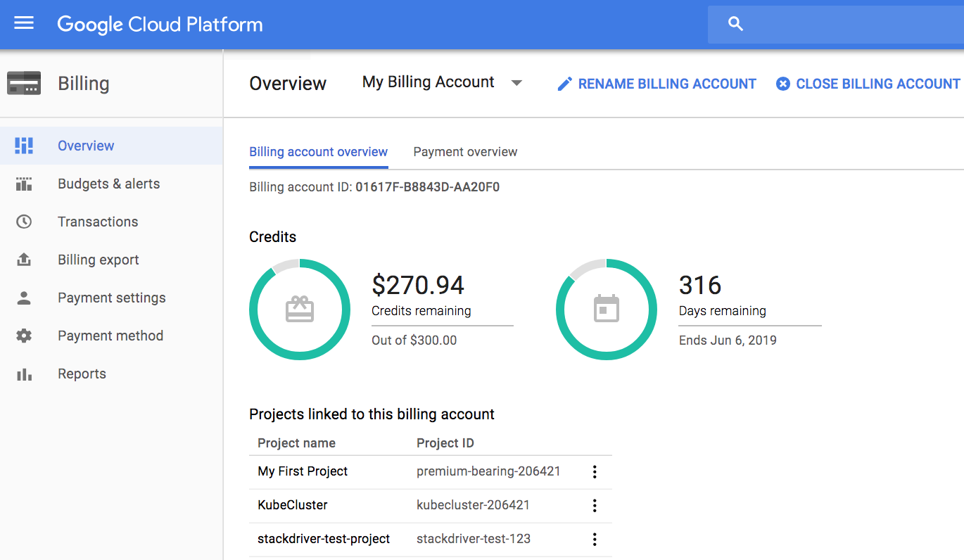Screen dimensions: 964x560
Task: Click the Billing export upload icon
Action: tap(24, 260)
